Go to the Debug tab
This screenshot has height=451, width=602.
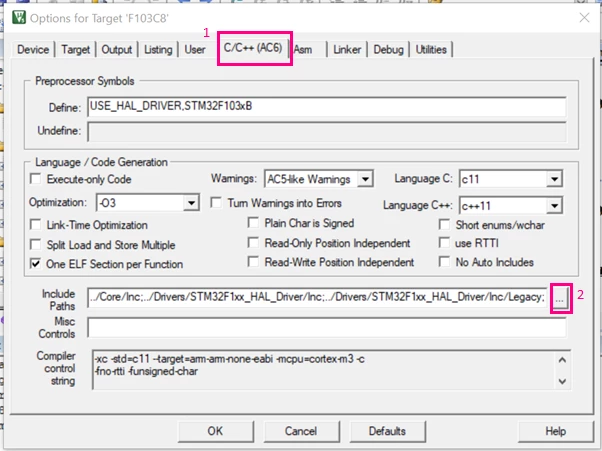(389, 50)
